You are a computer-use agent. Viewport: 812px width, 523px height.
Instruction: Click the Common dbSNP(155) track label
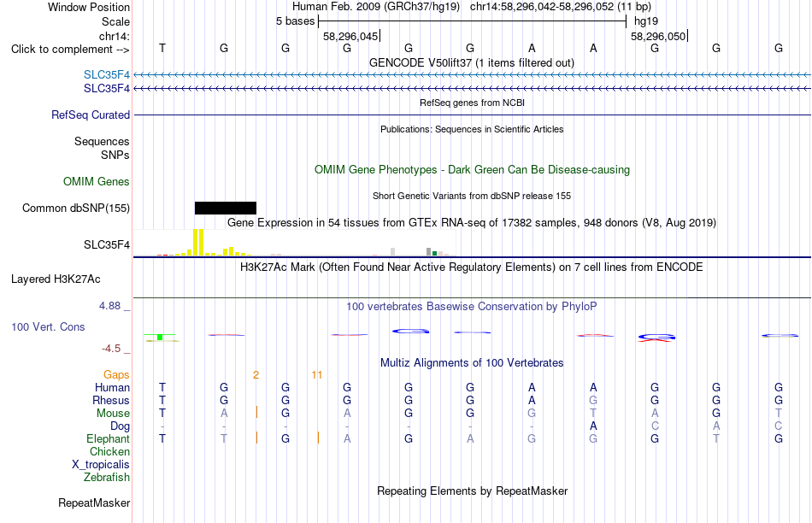(x=76, y=209)
